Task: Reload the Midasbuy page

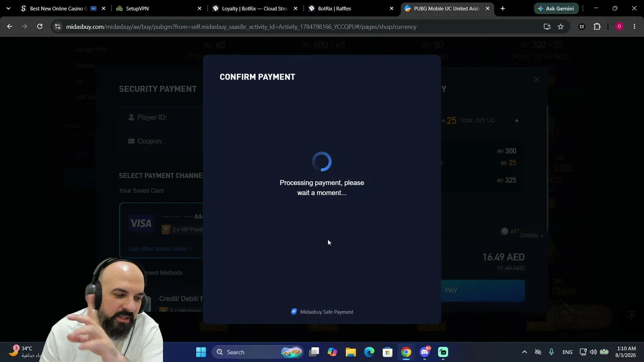Action: [40, 27]
